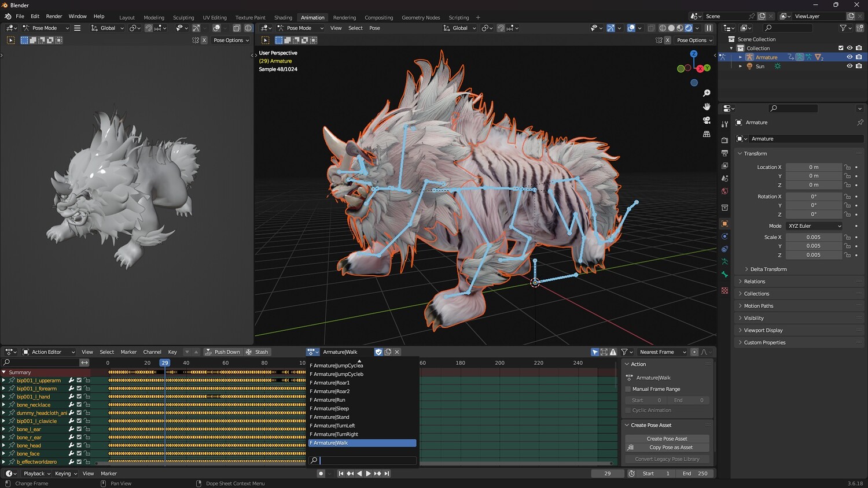The image size is (868, 488).
Task: Open the Texture properties tab
Action: [x=724, y=290]
